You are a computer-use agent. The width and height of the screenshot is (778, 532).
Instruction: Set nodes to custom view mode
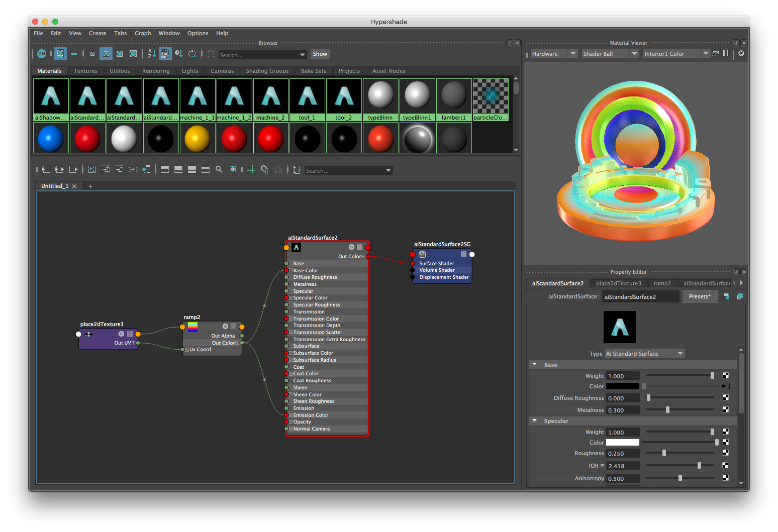[206, 170]
